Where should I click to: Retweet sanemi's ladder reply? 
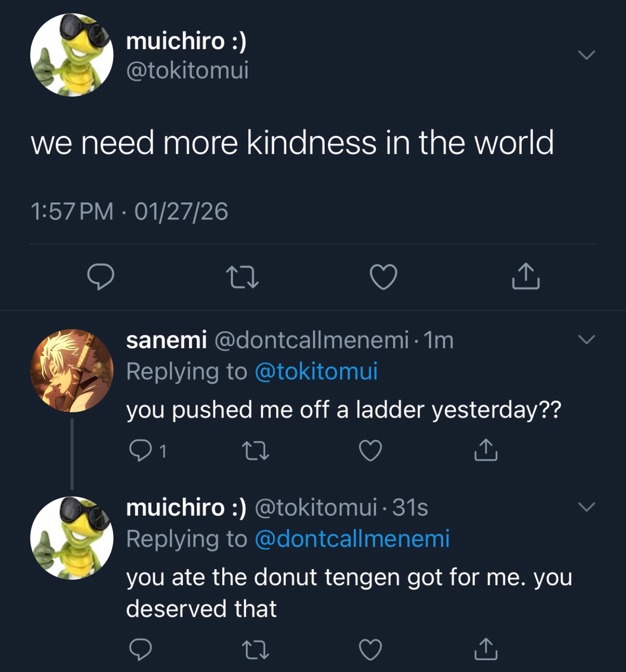(256, 451)
